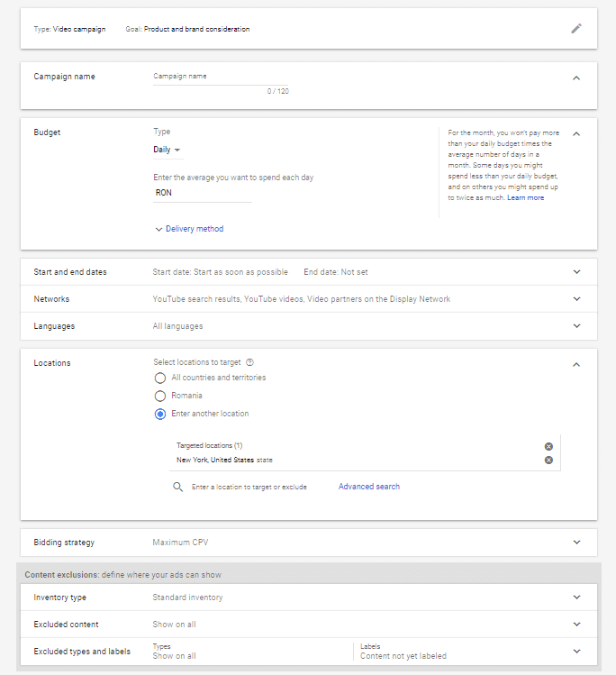Click the Standard inventory value text
This screenshot has width=616, height=675.
[x=187, y=597]
